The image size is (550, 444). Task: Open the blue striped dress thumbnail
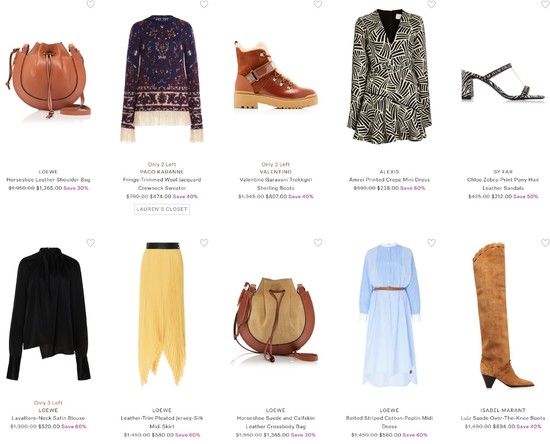point(389,315)
